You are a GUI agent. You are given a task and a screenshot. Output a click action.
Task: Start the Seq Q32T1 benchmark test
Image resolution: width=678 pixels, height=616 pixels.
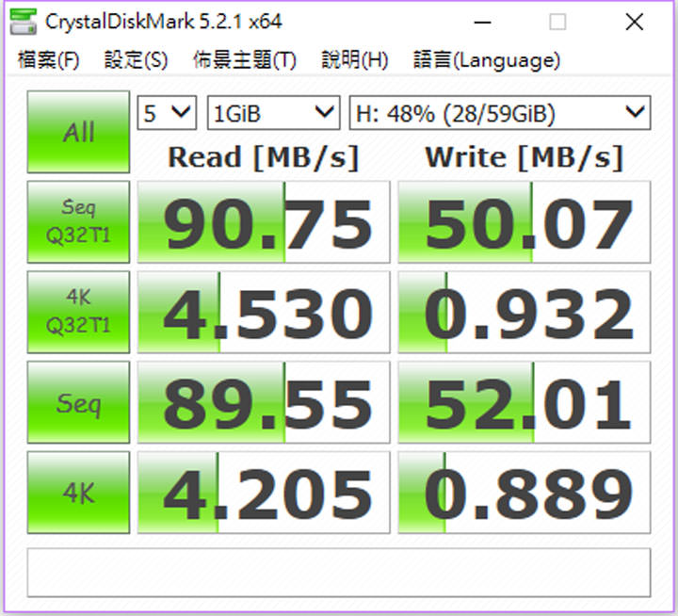tap(78, 221)
